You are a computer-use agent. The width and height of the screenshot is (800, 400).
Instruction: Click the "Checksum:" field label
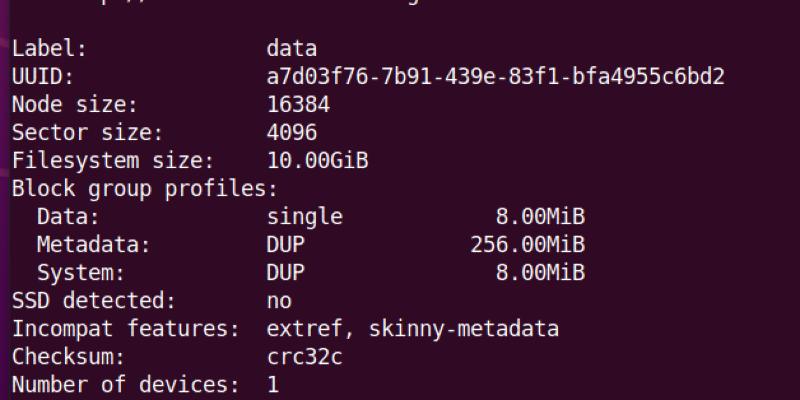[x=66, y=356]
